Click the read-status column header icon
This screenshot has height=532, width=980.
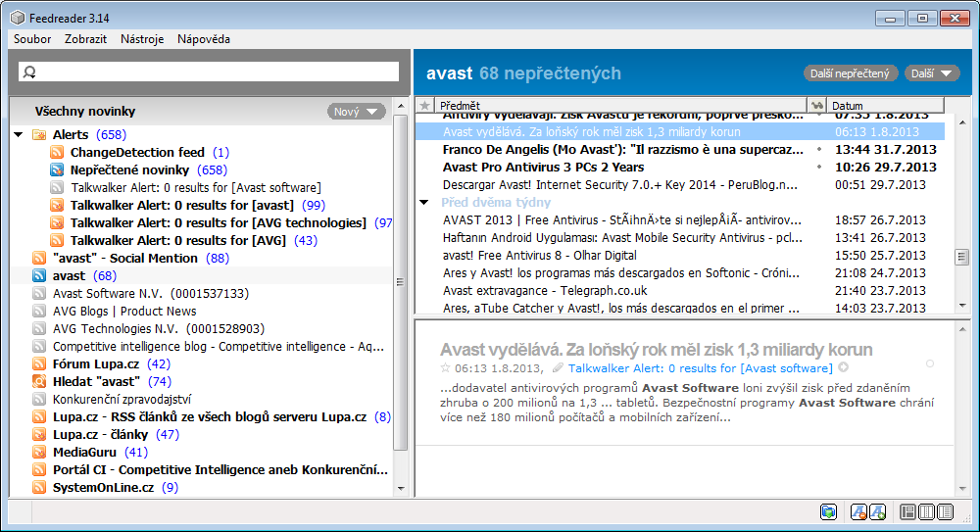[x=816, y=105]
